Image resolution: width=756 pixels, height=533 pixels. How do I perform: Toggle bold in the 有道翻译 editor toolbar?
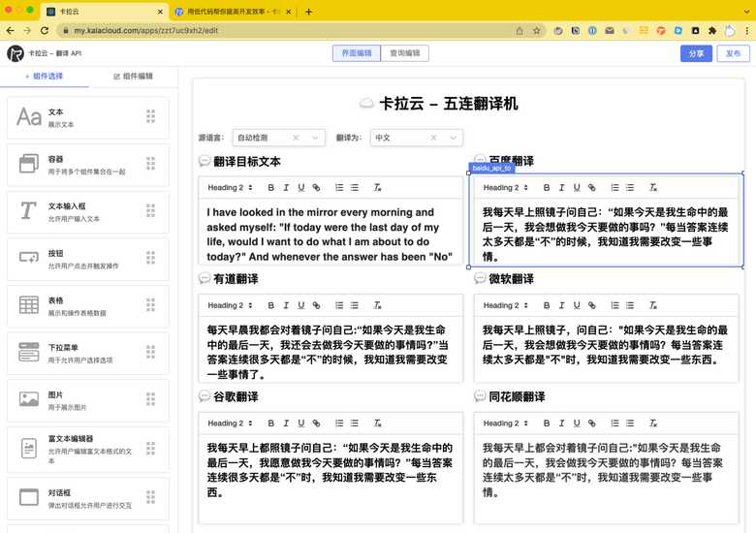pyautogui.click(x=271, y=305)
